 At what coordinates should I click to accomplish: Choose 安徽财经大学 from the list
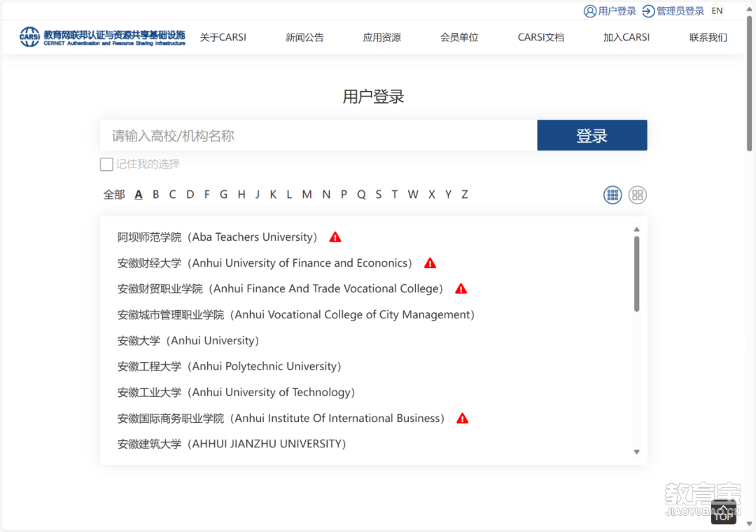(265, 263)
